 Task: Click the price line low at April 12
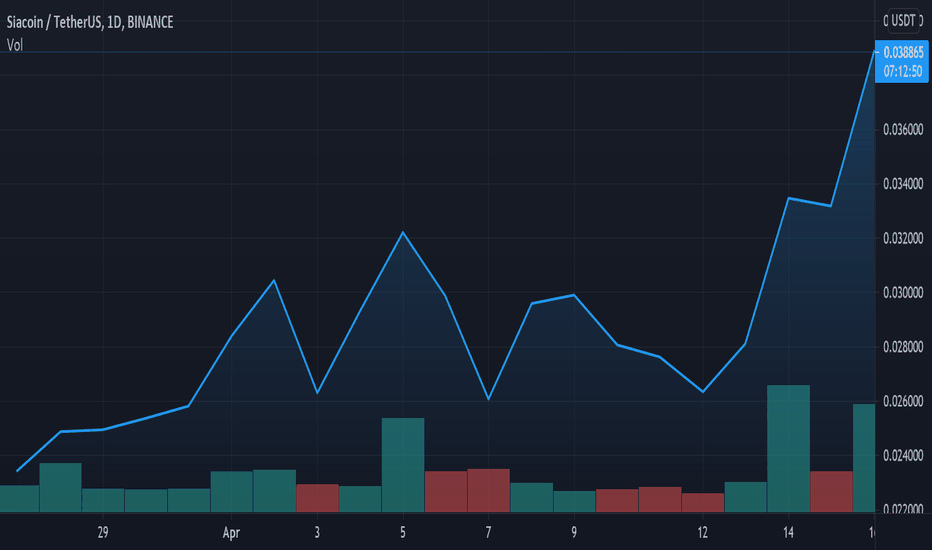click(x=703, y=392)
